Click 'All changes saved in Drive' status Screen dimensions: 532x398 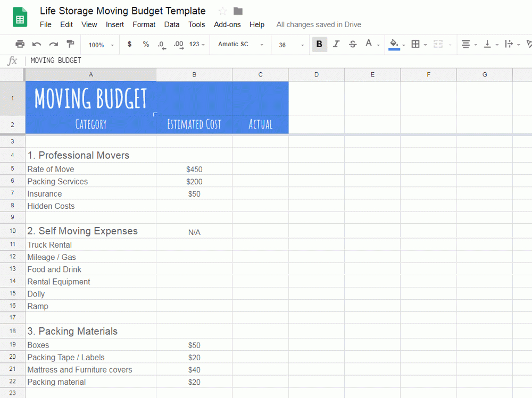319,24
